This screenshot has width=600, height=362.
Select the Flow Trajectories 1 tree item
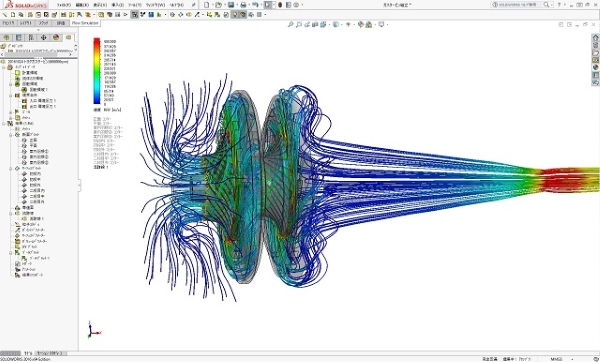(x=37, y=219)
